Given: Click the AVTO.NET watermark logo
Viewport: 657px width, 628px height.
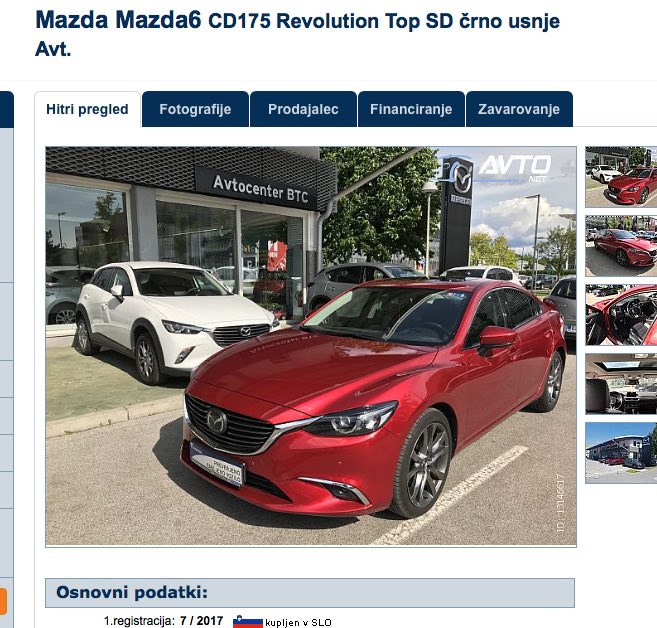Looking at the screenshot, I should [x=515, y=168].
